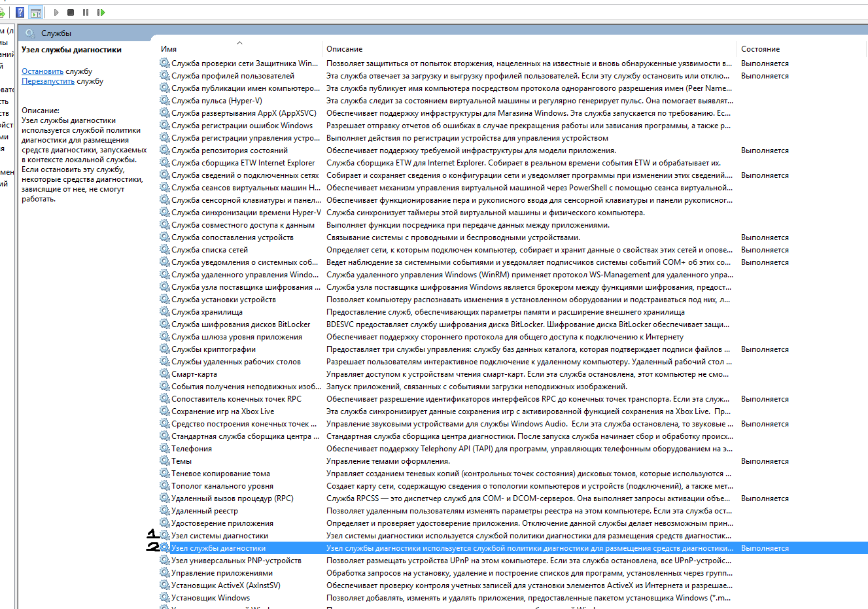The height and width of the screenshot is (609, 868).
Task: Click gear icon of Служба пульса (Hyper-V)
Action: [165, 101]
